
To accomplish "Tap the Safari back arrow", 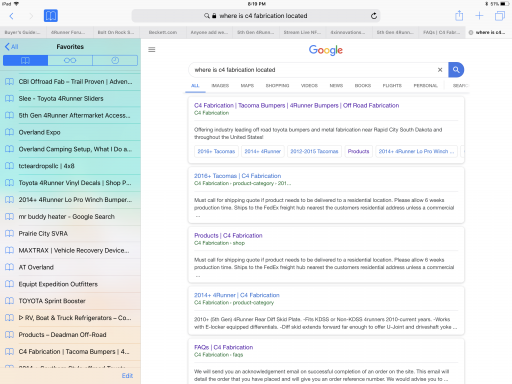I will (11, 16).
